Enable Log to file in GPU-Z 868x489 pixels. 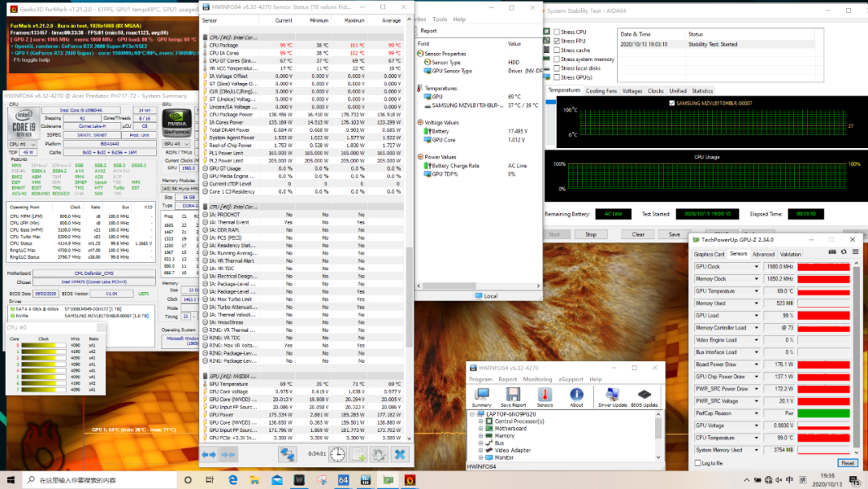tap(698, 463)
